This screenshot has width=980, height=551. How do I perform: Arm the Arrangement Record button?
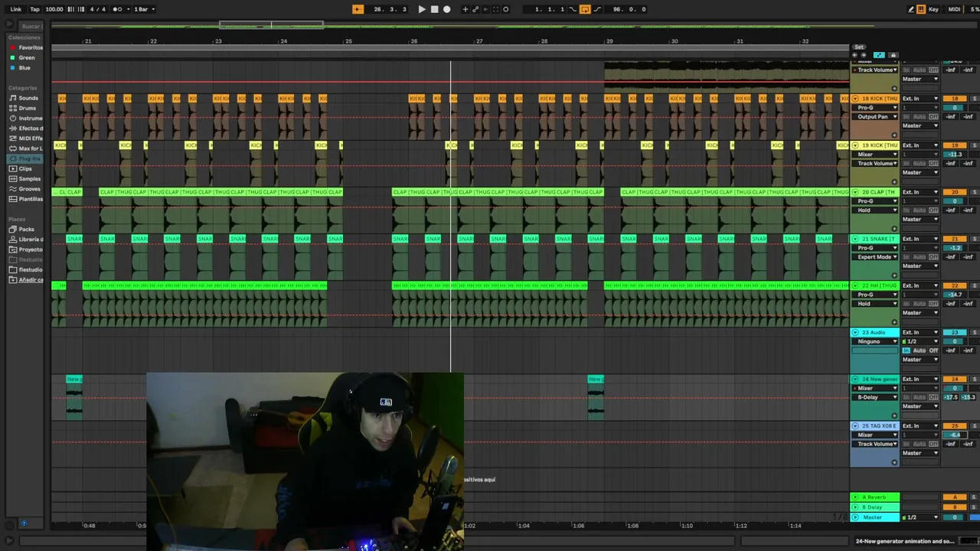tap(447, 9)
